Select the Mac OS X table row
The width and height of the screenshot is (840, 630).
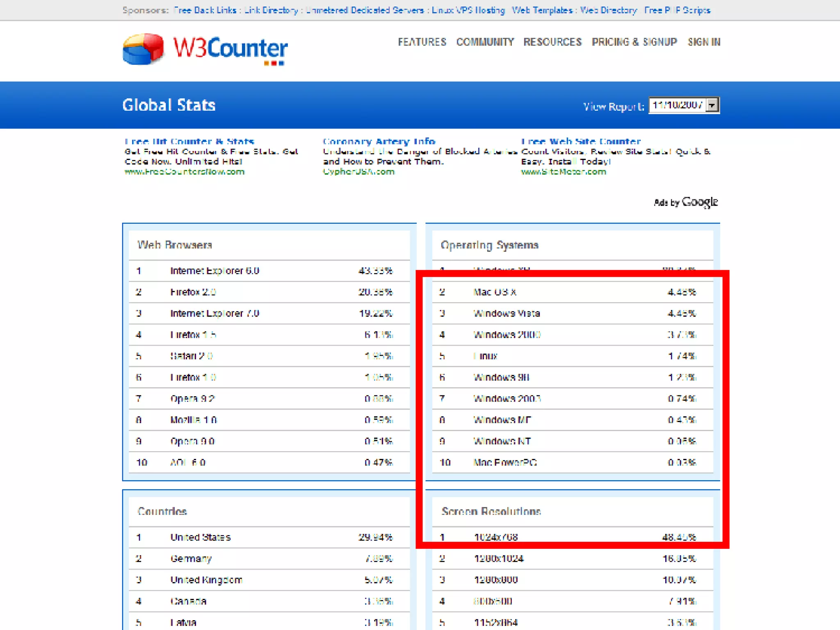point(495,292)
